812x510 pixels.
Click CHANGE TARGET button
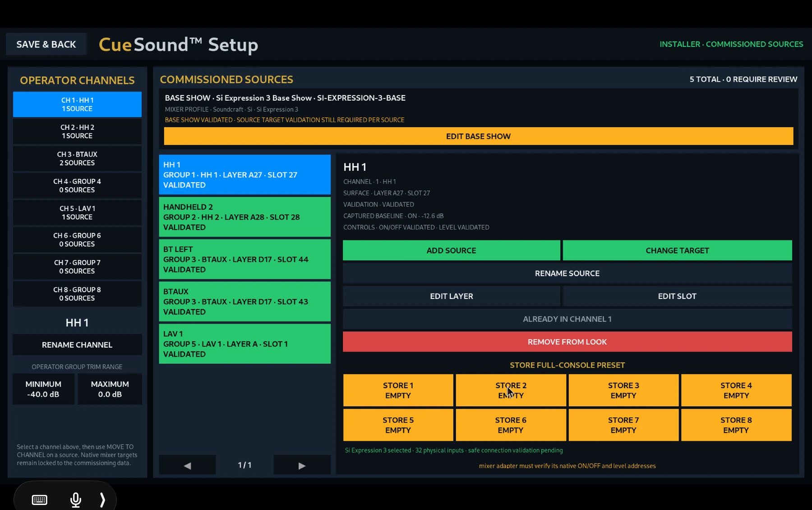click(x=677, y=250)
